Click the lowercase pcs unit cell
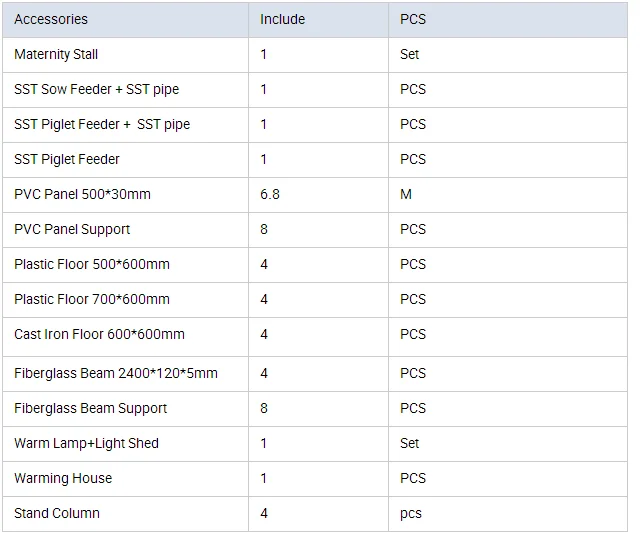643x540 pixels. click(x=411, y=513)
